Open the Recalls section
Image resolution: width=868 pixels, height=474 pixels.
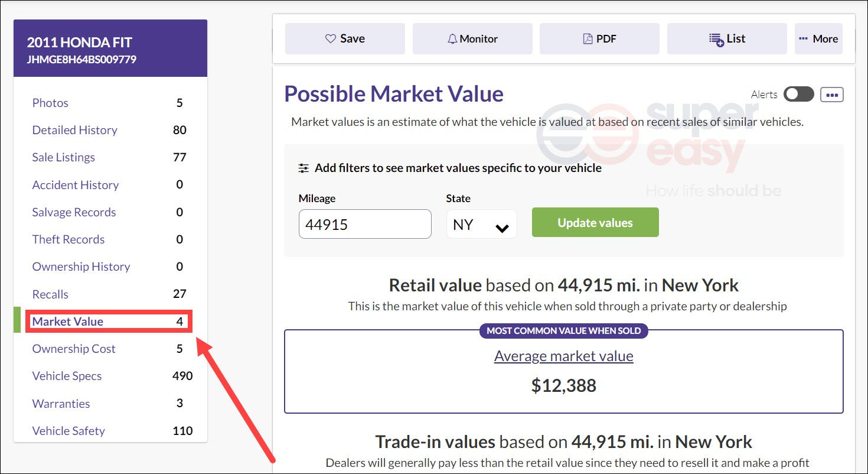pyautogui.click(x=50, y=294)
